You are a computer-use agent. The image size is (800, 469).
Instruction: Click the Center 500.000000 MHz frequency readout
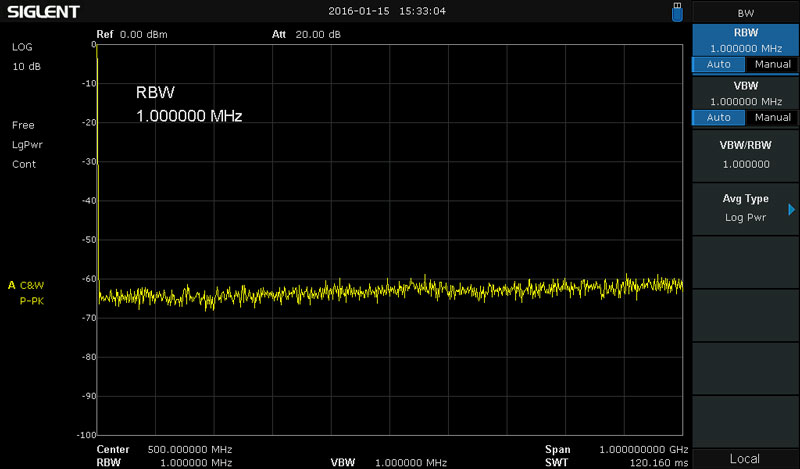tap(165, 450)
